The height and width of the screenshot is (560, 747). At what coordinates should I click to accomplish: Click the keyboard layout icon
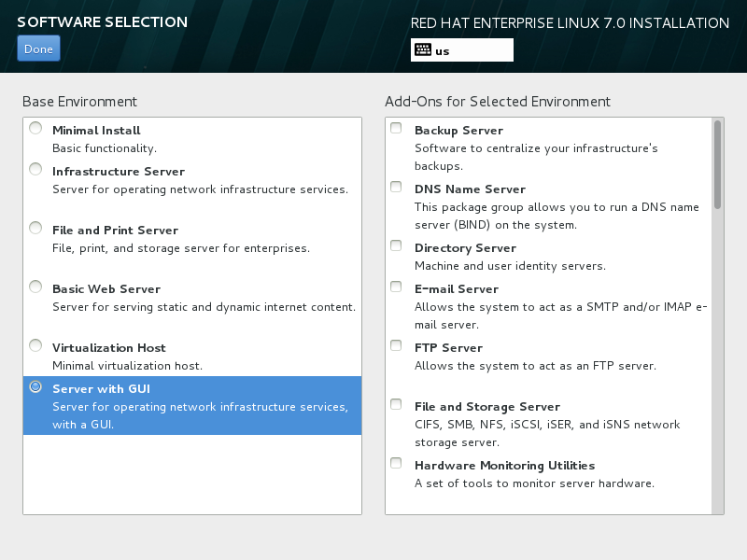click(422, 50)
